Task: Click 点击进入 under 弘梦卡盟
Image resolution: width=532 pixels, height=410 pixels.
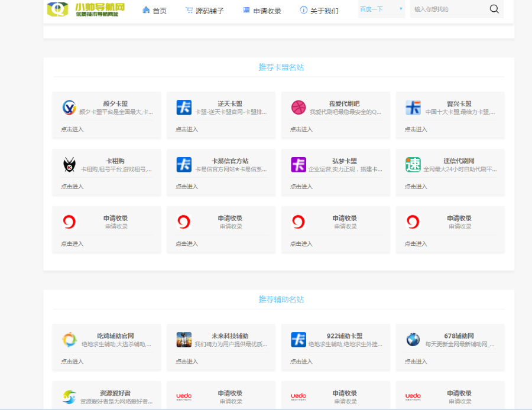Action: point(301,187)
